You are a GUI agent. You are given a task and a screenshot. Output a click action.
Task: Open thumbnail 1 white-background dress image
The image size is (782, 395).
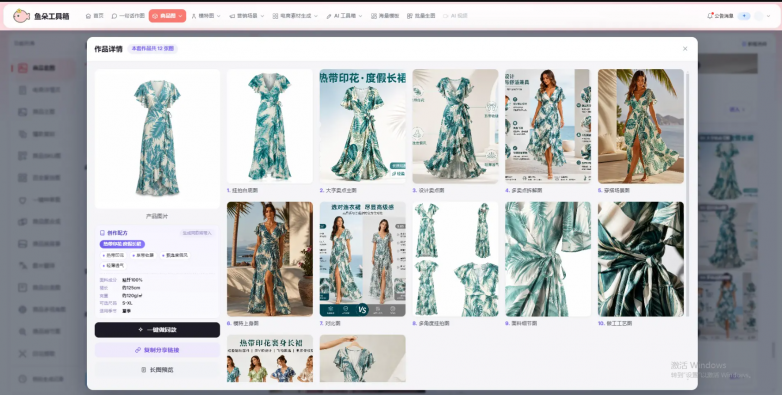point(270,126)
